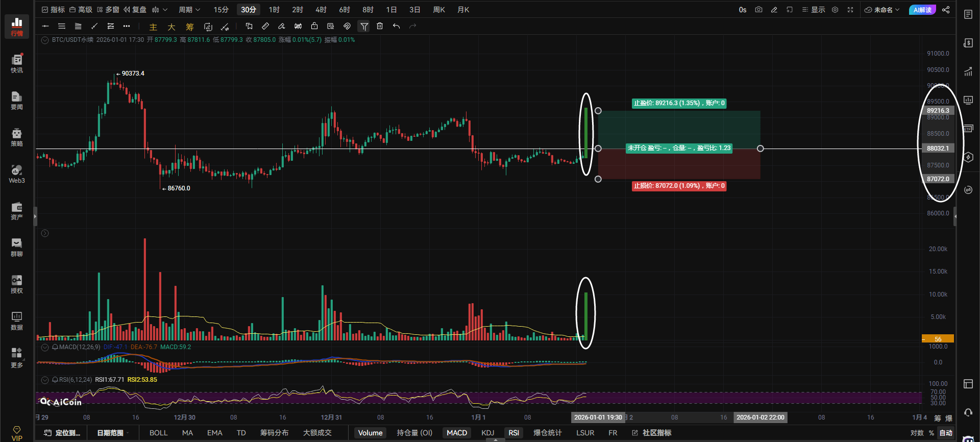Enable the 持仓量 (OI) indicator
Screen dimensions: 980x442
tap(414, 433)
